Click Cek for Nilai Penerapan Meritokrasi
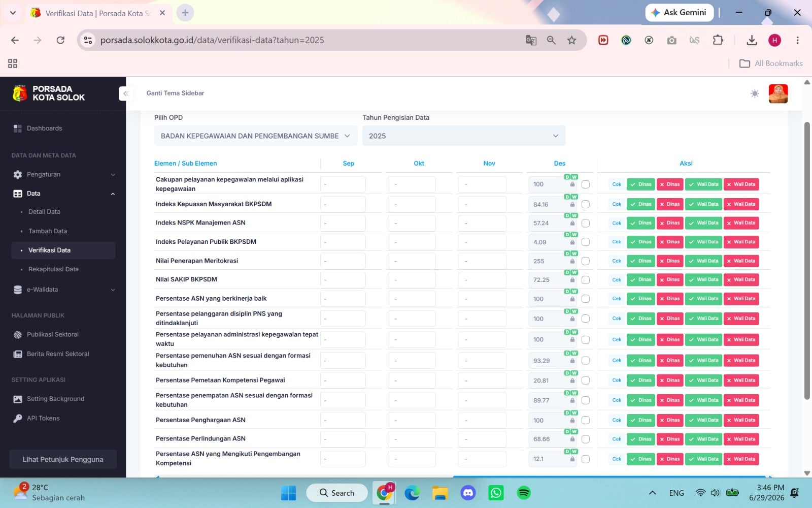This screenshot has height=508, width=812. pyautogui.click(x=617, y=261)
